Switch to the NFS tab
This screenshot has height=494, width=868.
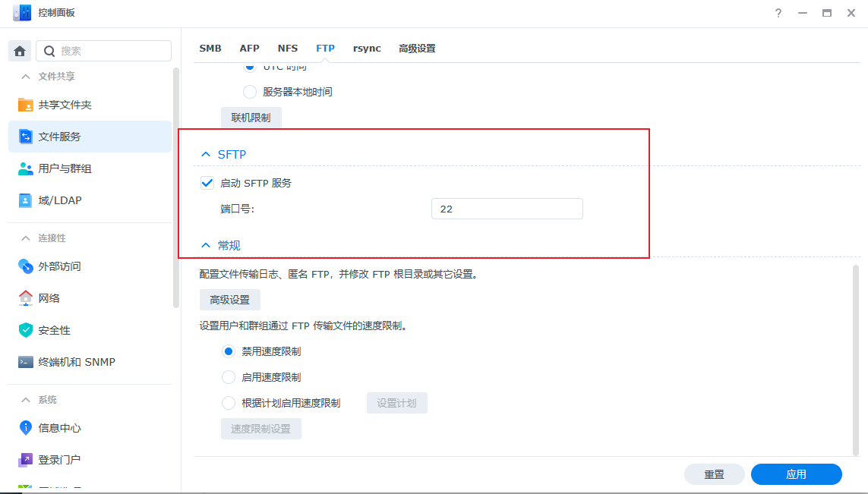[x=288, y=48]
